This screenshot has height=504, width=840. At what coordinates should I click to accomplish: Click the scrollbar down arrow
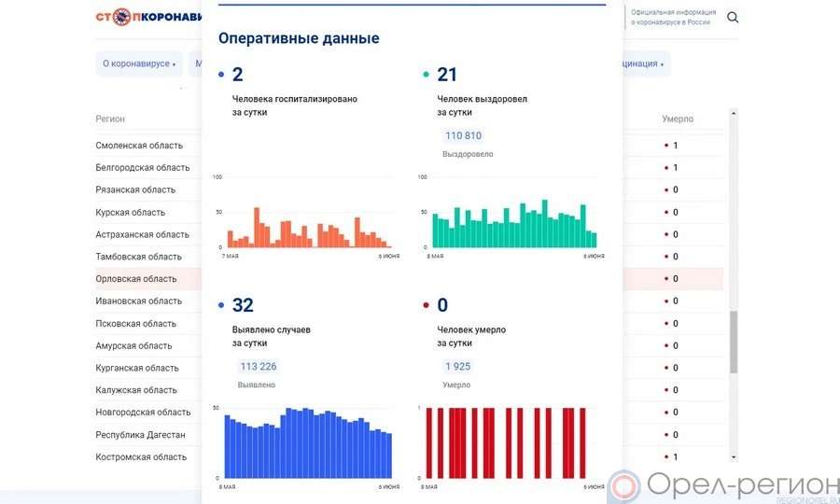733,456
